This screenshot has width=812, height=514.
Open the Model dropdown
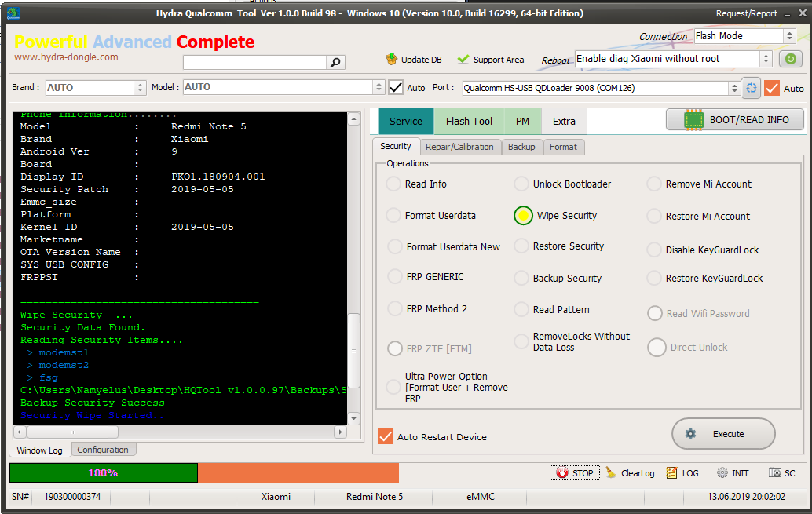pyautogui.click(x=379, y=87)
